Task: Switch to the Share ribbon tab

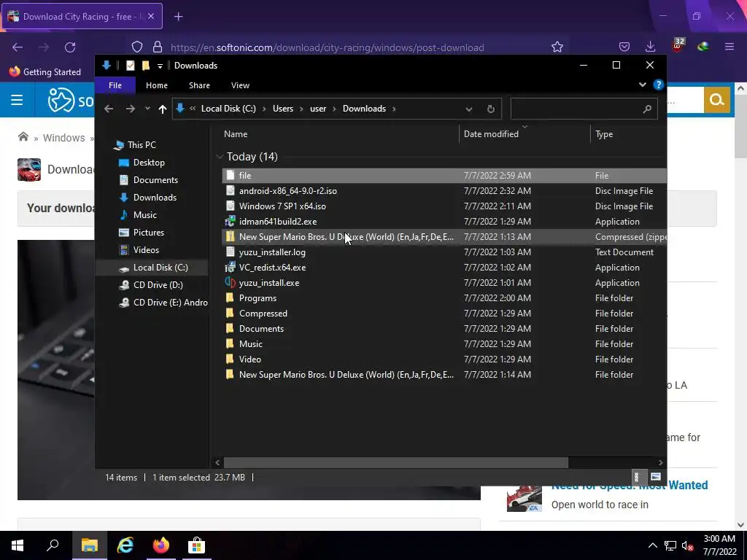Action: (x=199, y=85)
